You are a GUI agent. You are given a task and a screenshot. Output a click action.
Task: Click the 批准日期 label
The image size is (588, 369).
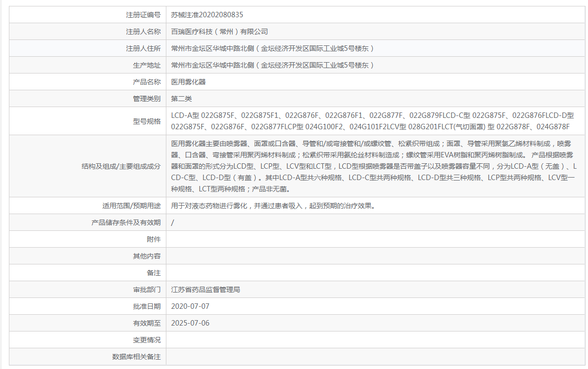(x=147, y=306)
